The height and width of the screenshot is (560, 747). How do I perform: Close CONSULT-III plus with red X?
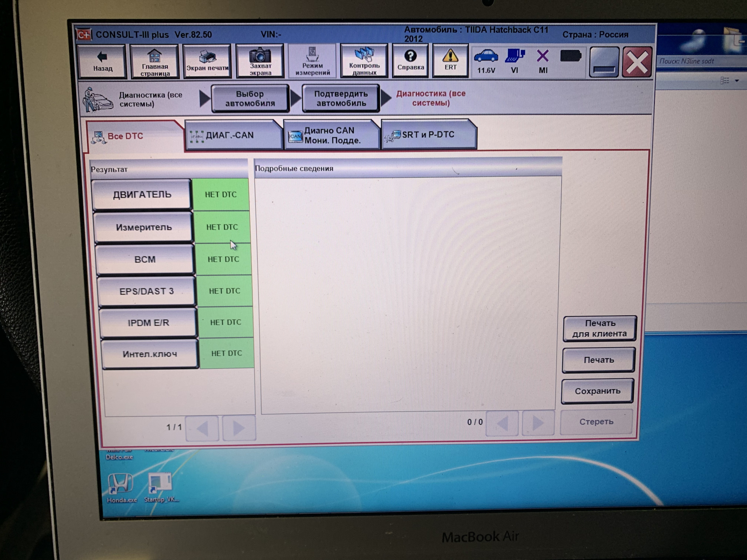pyautogui.click(x=637, y=62)
